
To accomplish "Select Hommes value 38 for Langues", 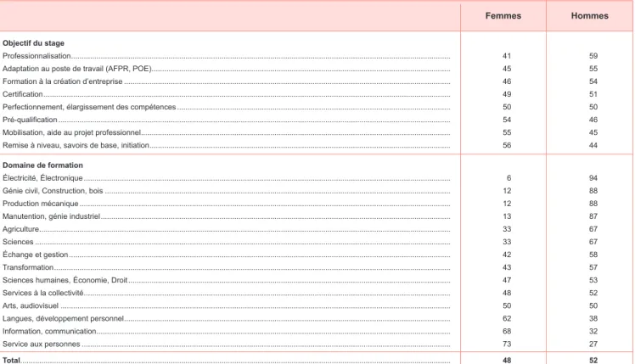I will (593, 319).
